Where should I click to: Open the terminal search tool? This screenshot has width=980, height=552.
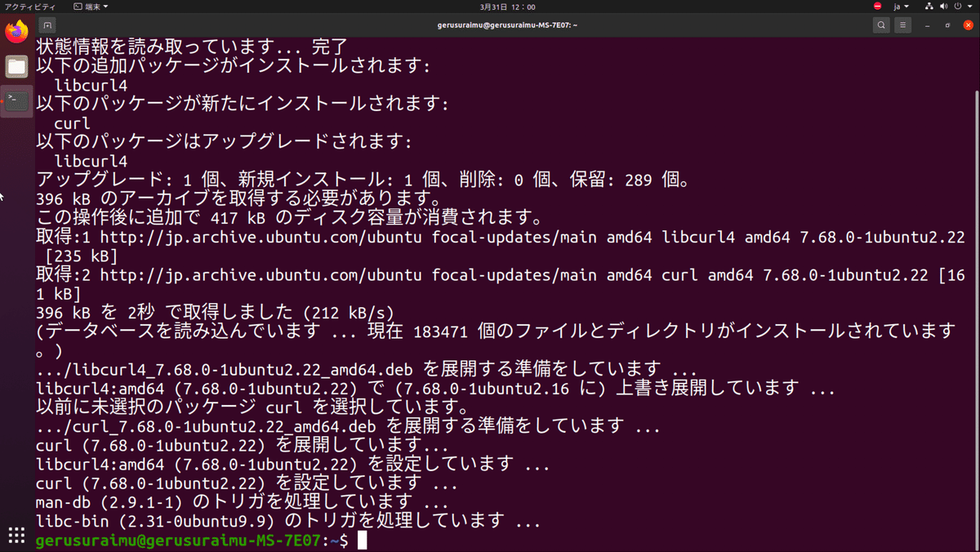[881, 25]
